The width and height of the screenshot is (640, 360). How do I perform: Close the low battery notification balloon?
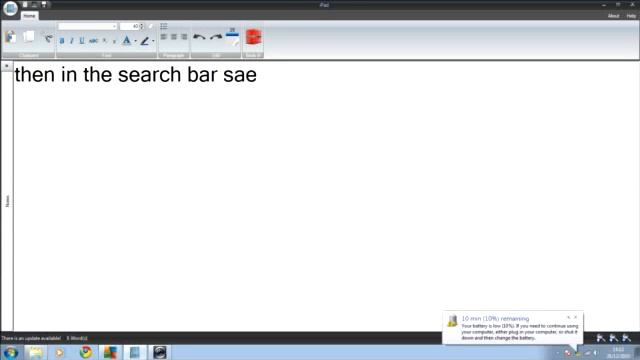point(576,317)
